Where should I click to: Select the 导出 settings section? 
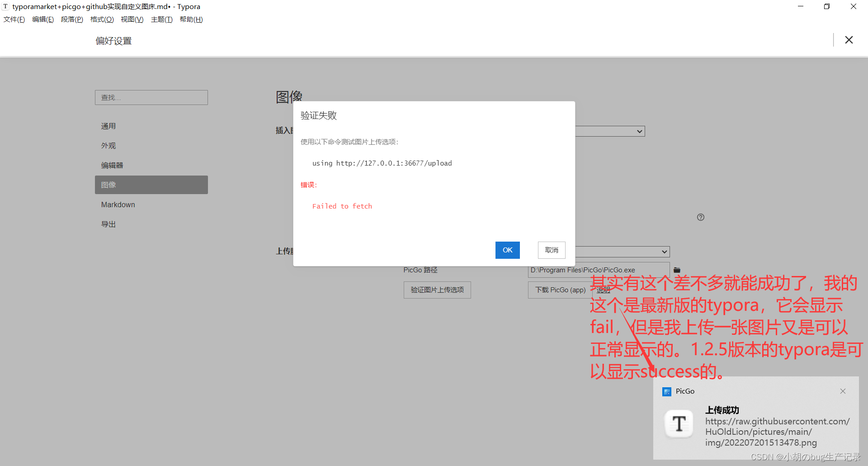[x=108, y=223]
